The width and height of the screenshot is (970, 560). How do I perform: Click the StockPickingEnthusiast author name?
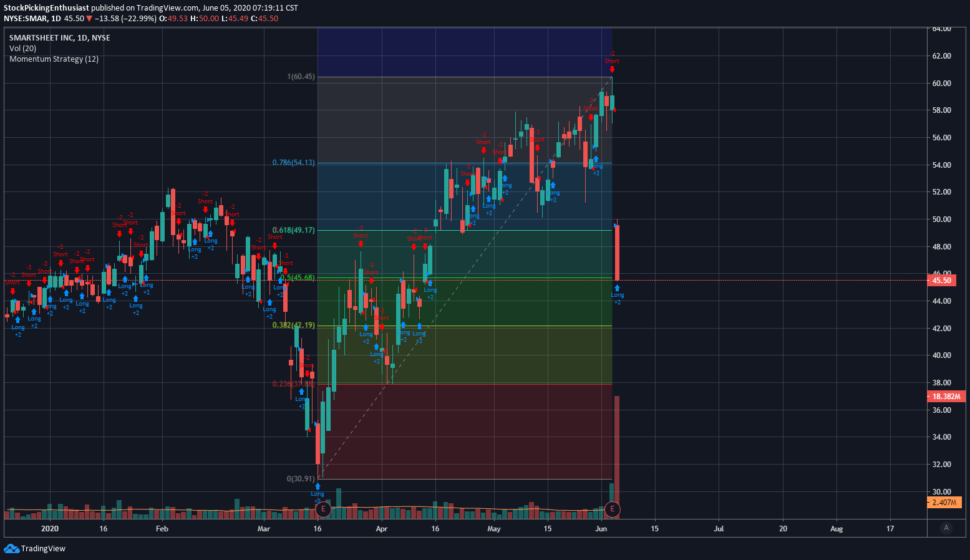point(46,8)
